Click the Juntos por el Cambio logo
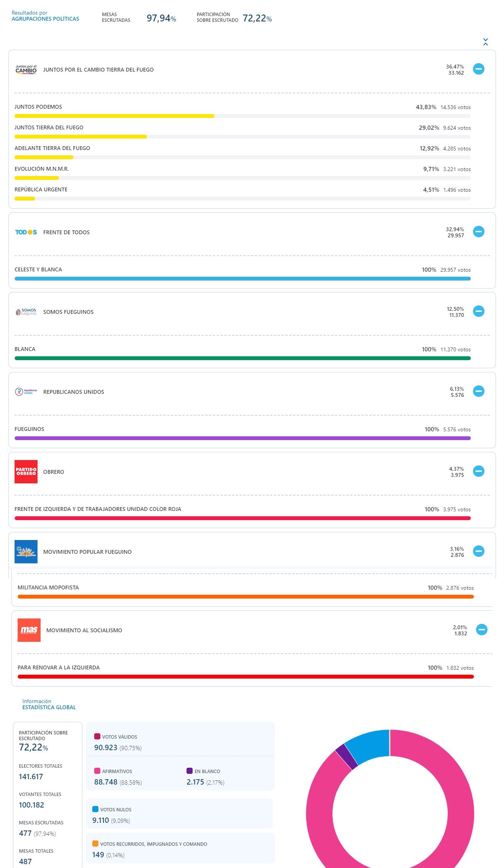504x868 pixels. [26, 69]
